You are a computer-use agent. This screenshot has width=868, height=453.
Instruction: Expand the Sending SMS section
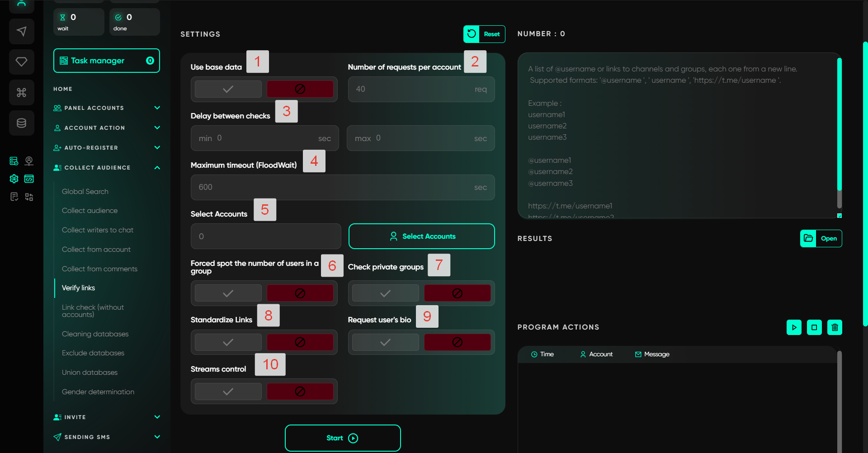coord(157,437)
